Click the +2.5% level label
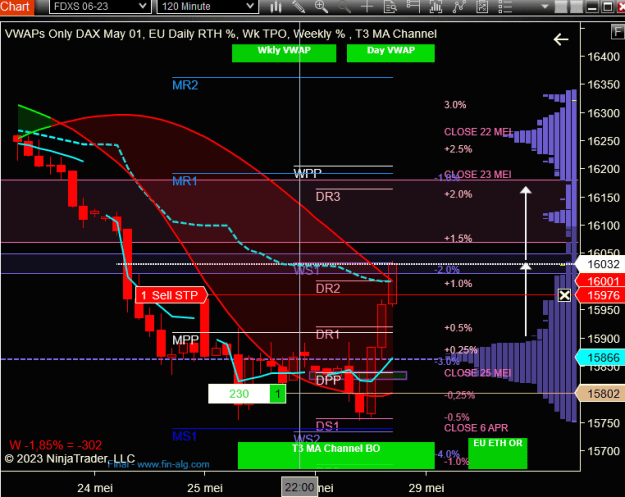Viewport: 625px width, 497px height. [458, 149]
